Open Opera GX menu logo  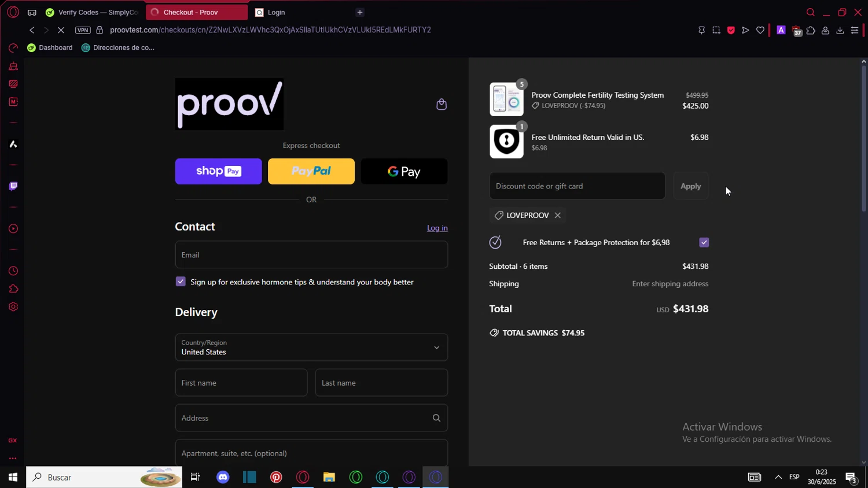coord(13,12)
